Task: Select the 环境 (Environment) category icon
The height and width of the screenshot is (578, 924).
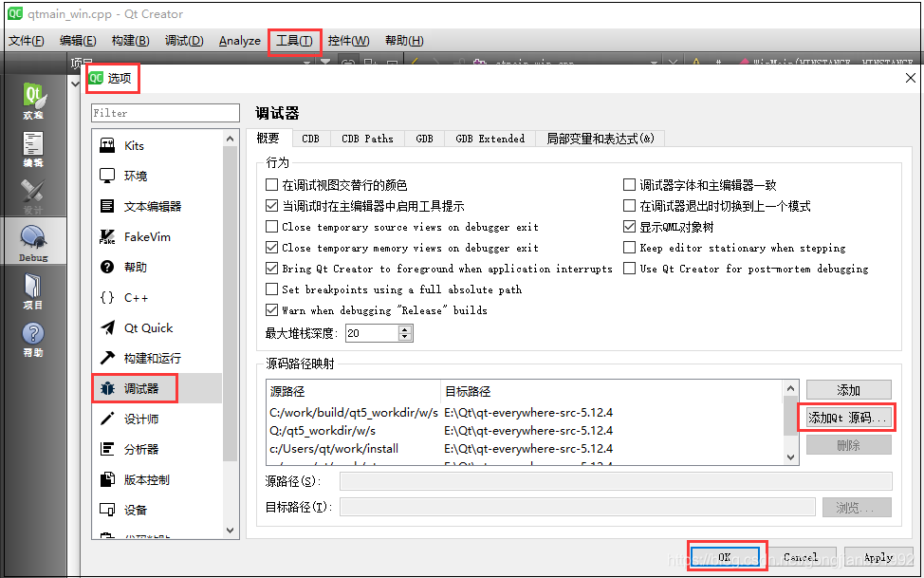Action: coord(107,176)
